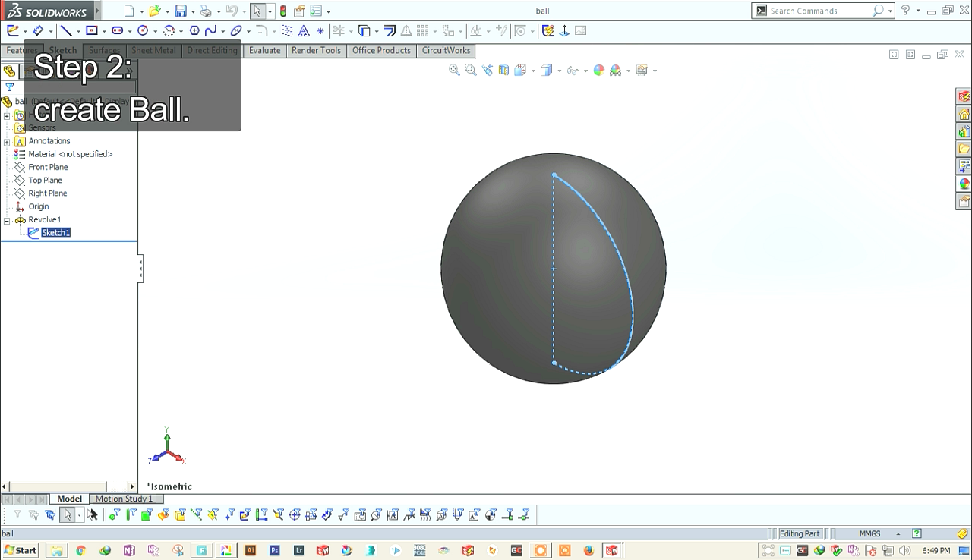Toggle Filter Axes in selection filter toolbar
This screenshot has width=972, height=560.
[x=196, y=514]
